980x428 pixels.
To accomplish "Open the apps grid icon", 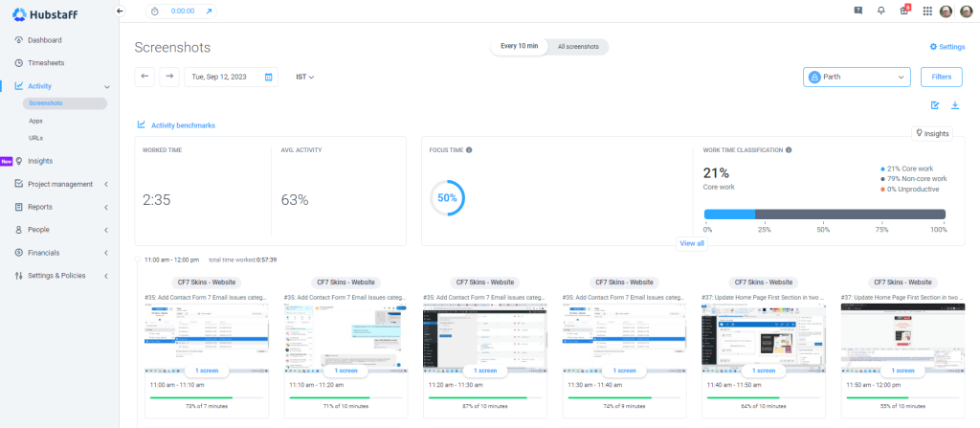I will [926, 11].
